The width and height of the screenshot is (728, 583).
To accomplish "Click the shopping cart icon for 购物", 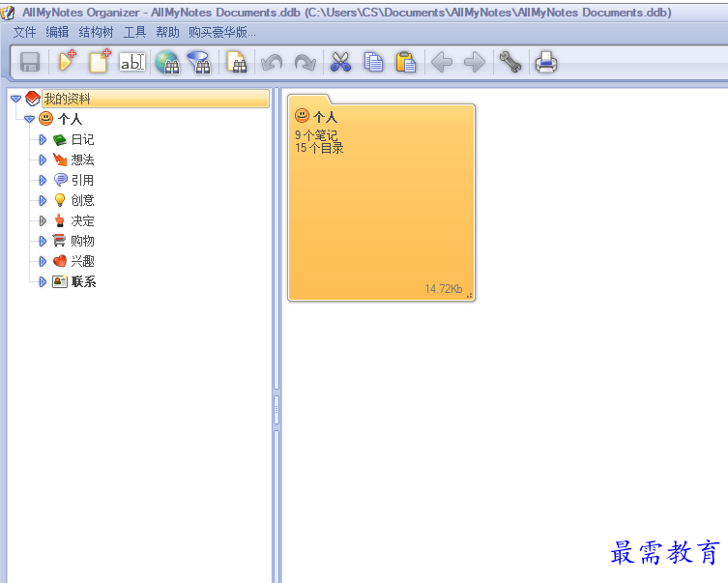I will click(59, 241).
